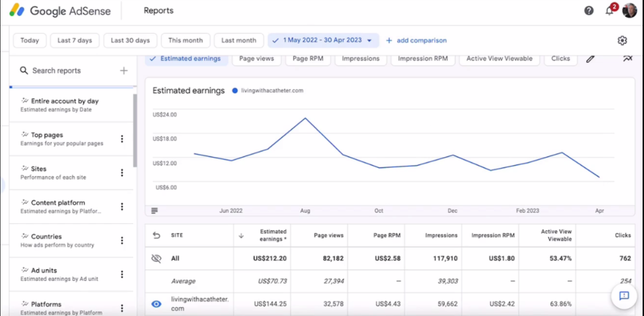This screenshot has width=644, height=316.
Task: Select the Last 7 days filter
Action: [75, 40]
